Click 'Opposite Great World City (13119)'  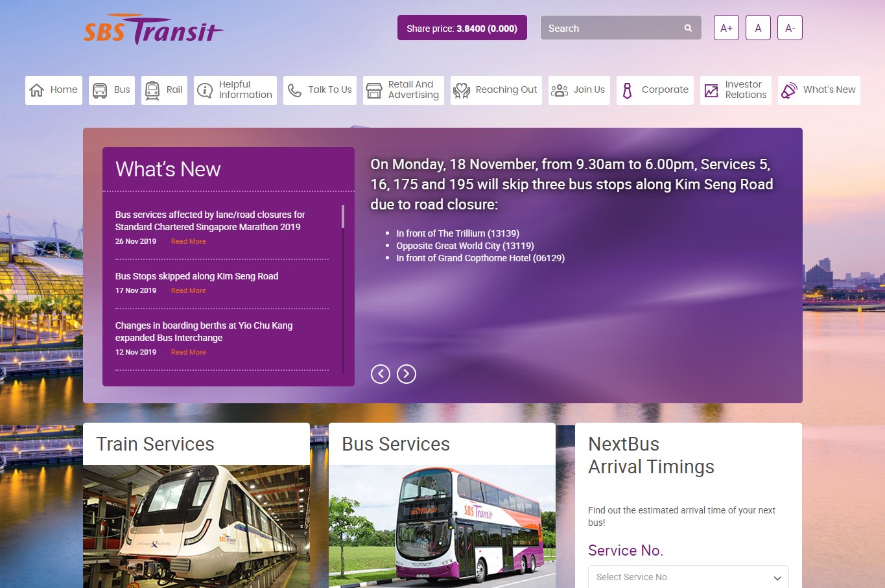pyautogui.click(x=466, y=246)
